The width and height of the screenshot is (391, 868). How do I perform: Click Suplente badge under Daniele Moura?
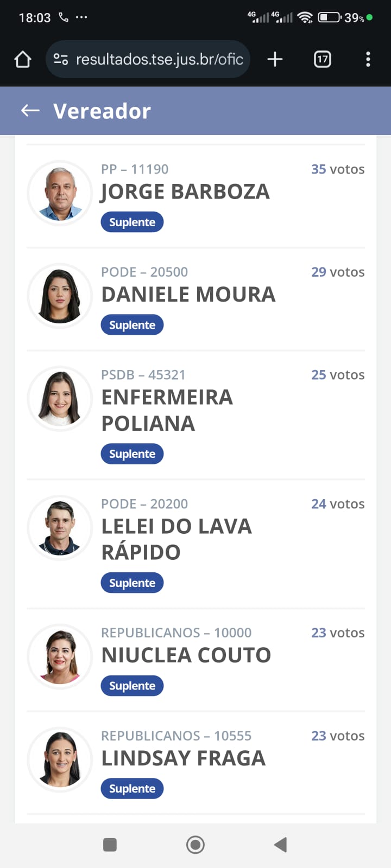132,325
